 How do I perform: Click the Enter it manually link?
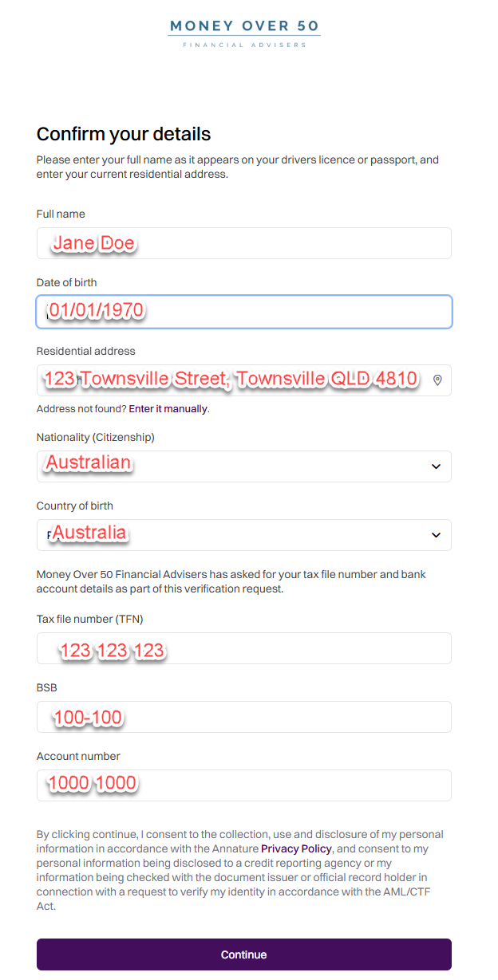pos(168,409)
